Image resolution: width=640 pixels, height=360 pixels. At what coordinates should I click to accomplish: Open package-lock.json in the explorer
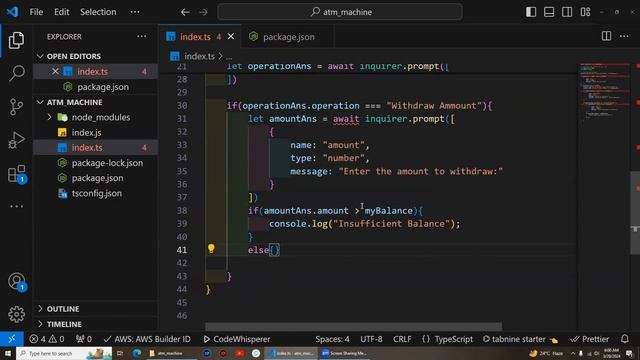point(107,163)
